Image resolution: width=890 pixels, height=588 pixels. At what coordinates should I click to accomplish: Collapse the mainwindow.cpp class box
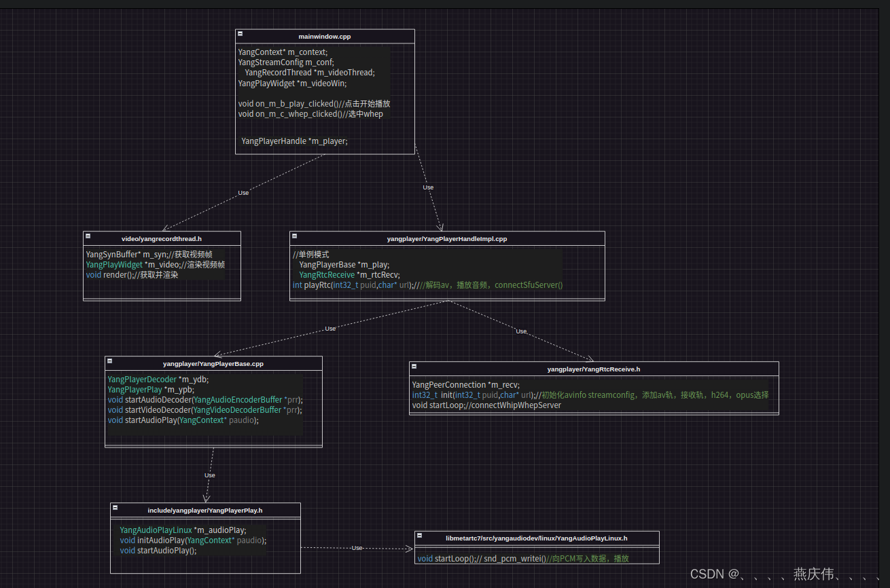(240, 33)
